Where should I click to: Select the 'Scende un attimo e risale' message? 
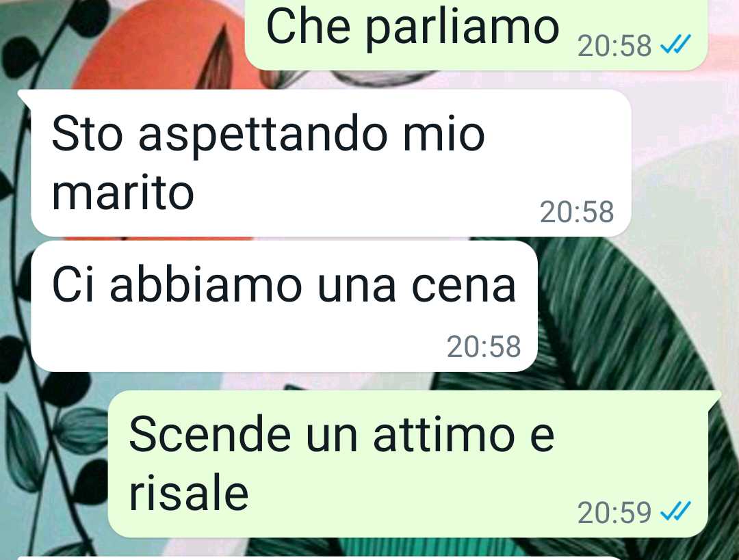408,464
